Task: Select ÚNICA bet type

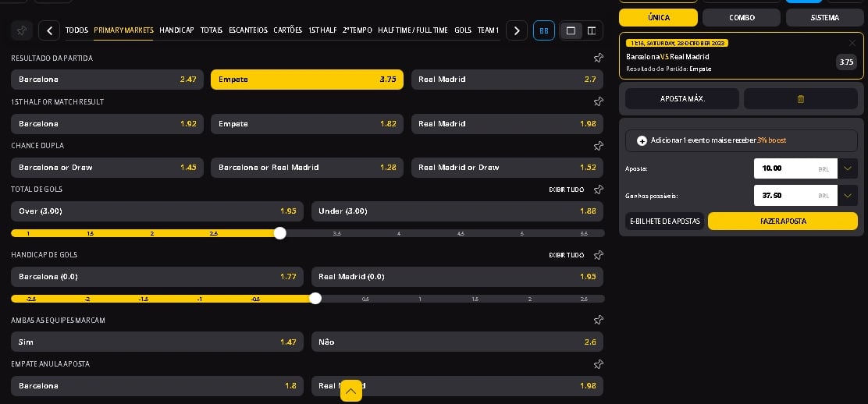Action: [658, 18]
